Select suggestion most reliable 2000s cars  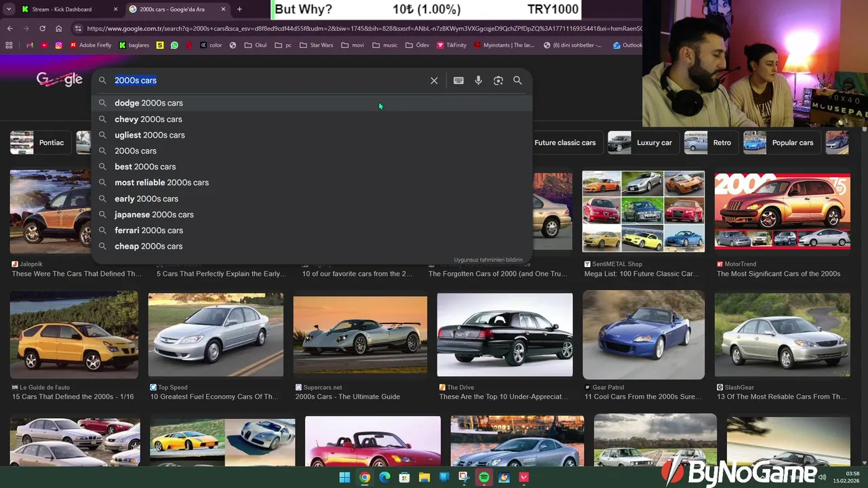tap(311, 182)
